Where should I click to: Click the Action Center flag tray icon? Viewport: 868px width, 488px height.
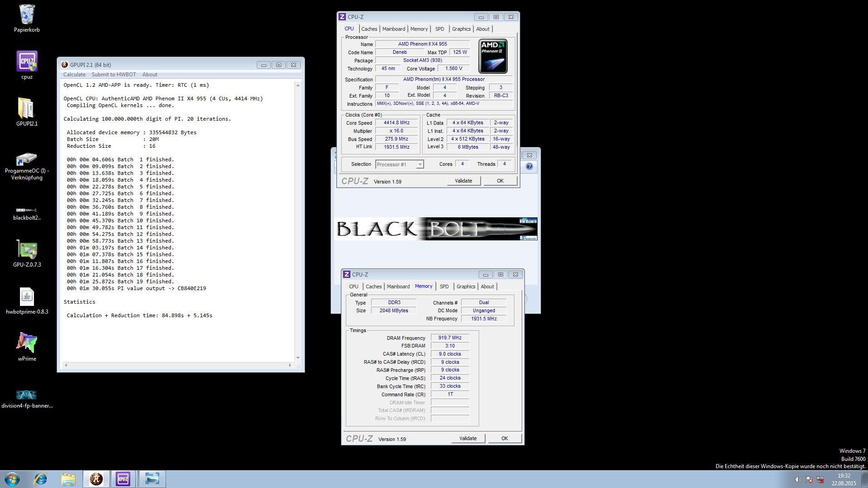point(809,479)
